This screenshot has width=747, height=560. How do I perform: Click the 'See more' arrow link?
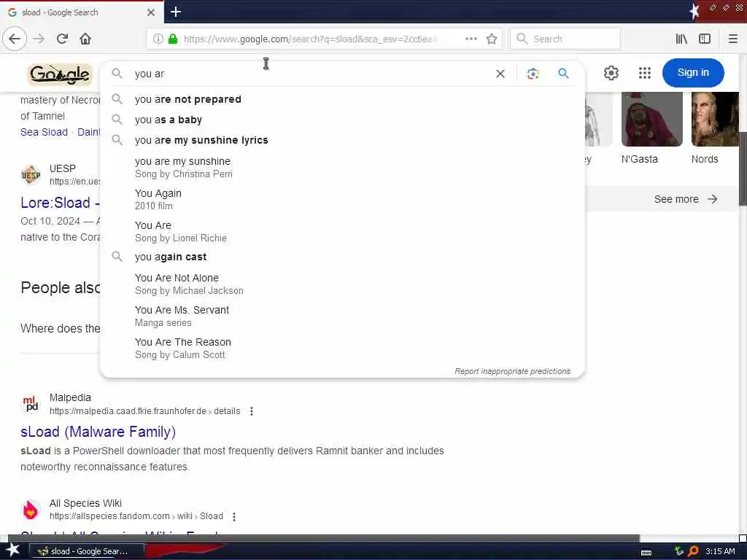click(686, 199)
